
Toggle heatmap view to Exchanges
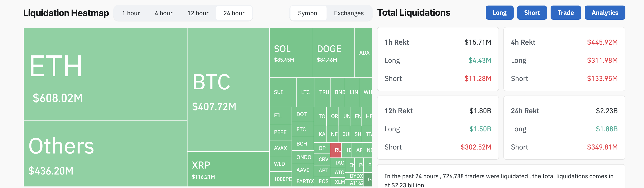click(348, 13)
